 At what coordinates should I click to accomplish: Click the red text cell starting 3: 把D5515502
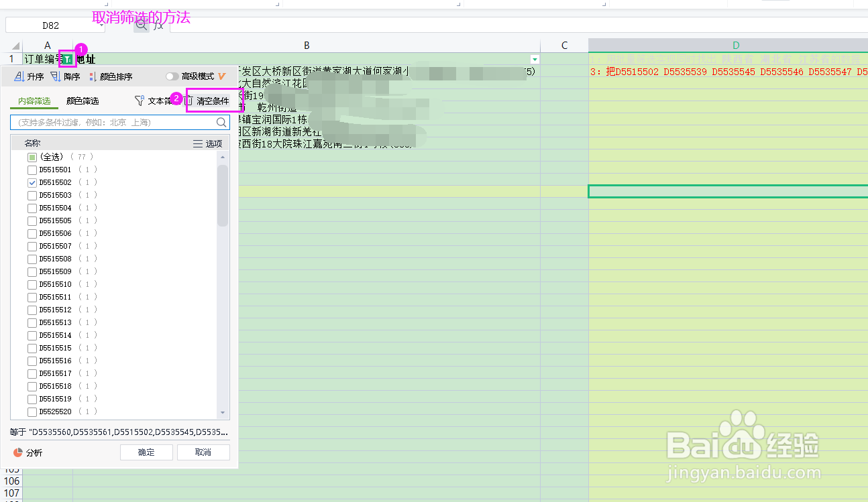[728, 71]
